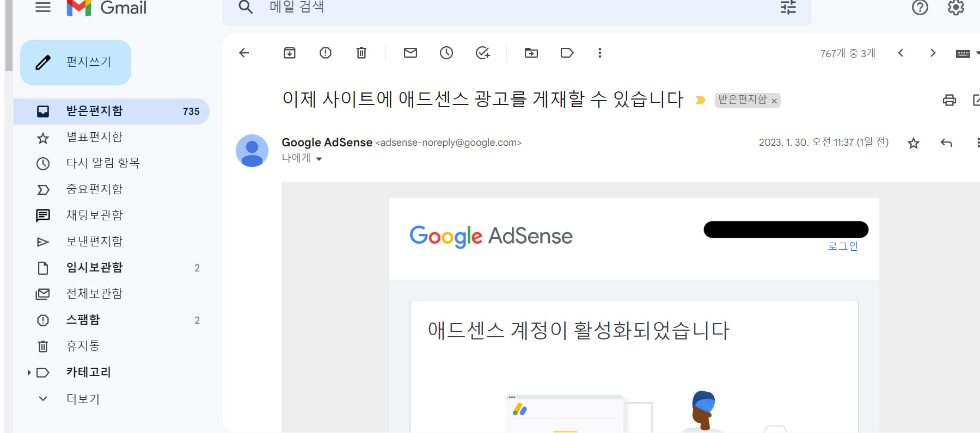Go to newer email arrow
The image size is (980, 433).
[901, 53]
